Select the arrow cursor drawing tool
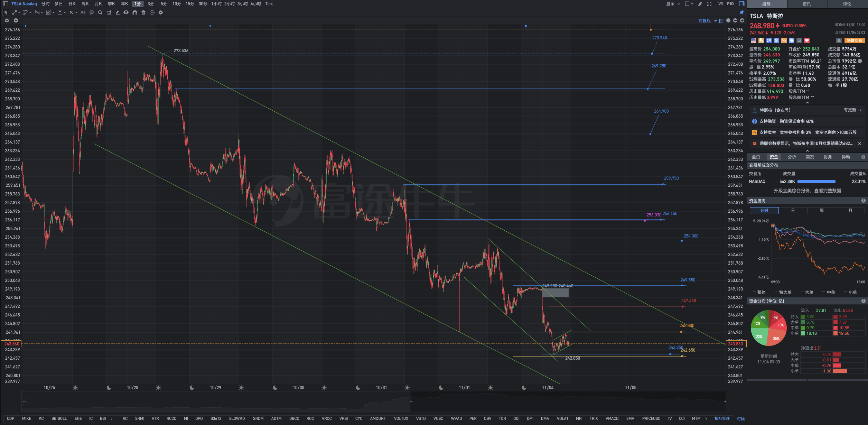This screenshot has height=425, width=868. (x=6, y=12)
